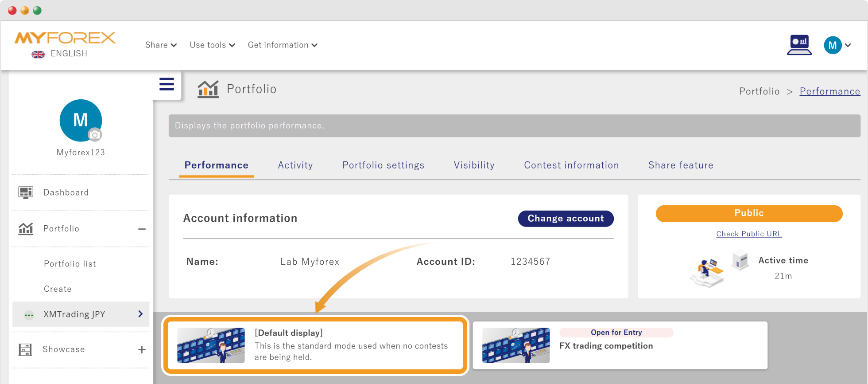Click the MYFOREX logo
The image size is (868, 384).
tap(65, 38)
